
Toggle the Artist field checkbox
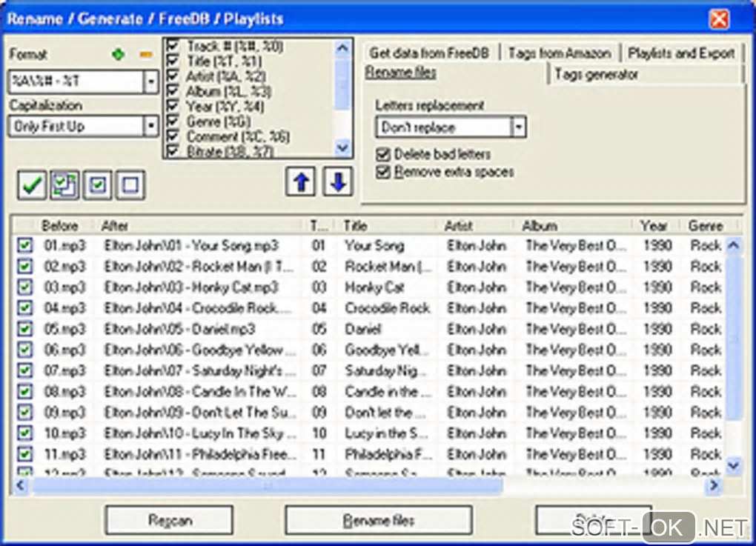click(173, 76)
